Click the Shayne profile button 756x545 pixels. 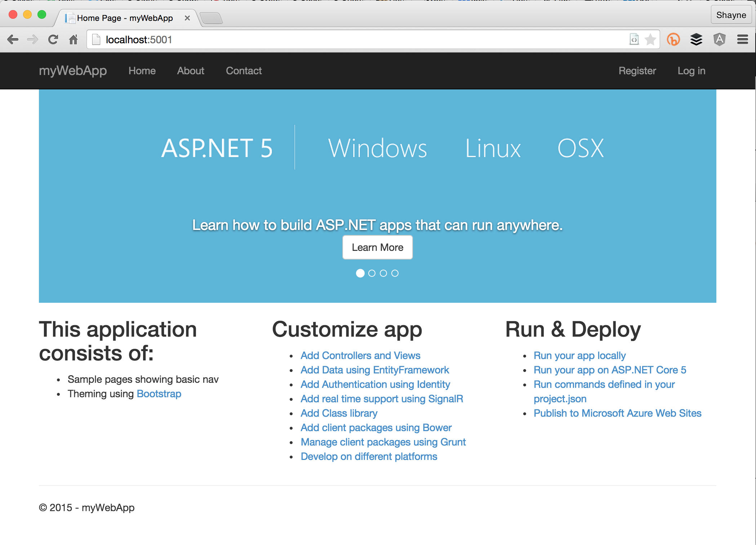pos(731,15)
